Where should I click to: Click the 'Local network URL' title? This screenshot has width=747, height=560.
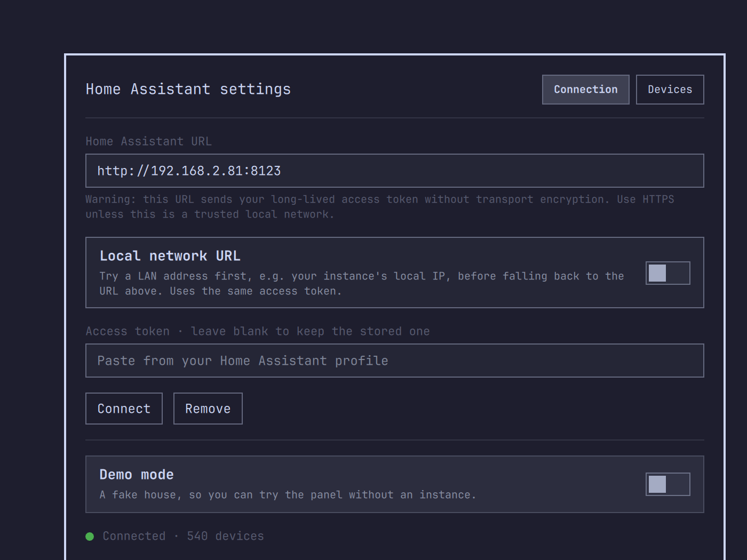[x=170, y=256]
